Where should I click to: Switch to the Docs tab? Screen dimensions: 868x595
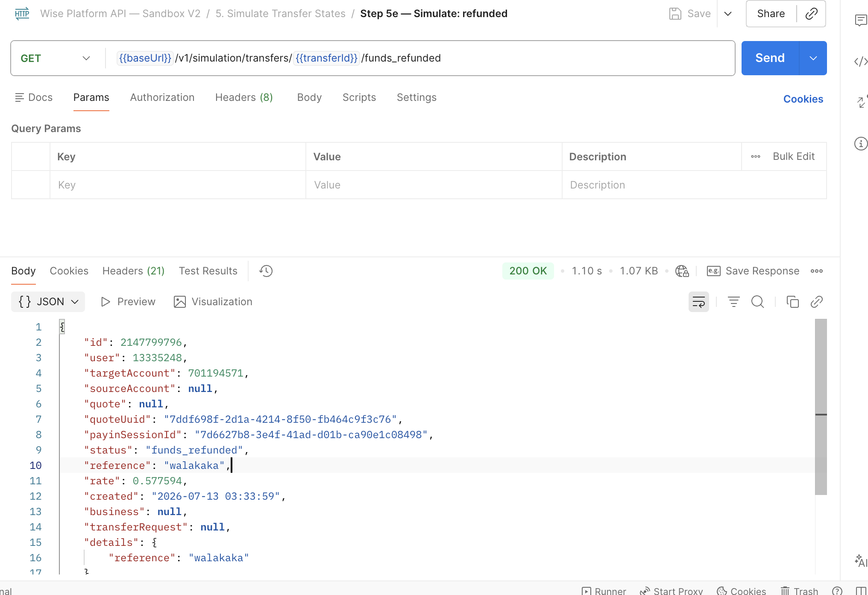click(x=34, y=97)
